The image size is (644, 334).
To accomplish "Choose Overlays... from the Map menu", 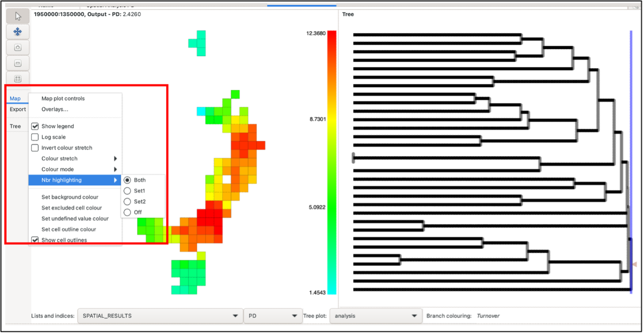I will pyautogui.click(x=55, y=109).
